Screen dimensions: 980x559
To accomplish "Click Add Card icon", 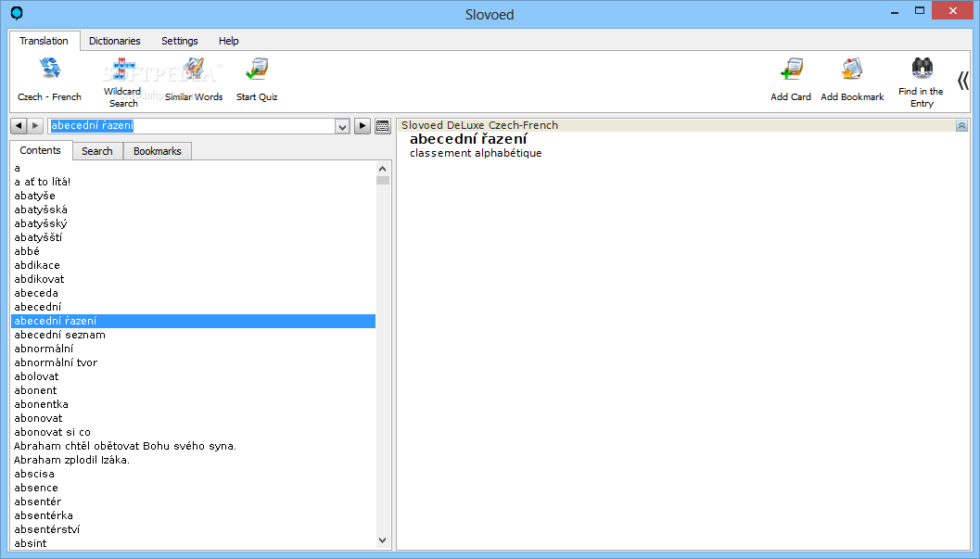I will click(x=791, y=79).
